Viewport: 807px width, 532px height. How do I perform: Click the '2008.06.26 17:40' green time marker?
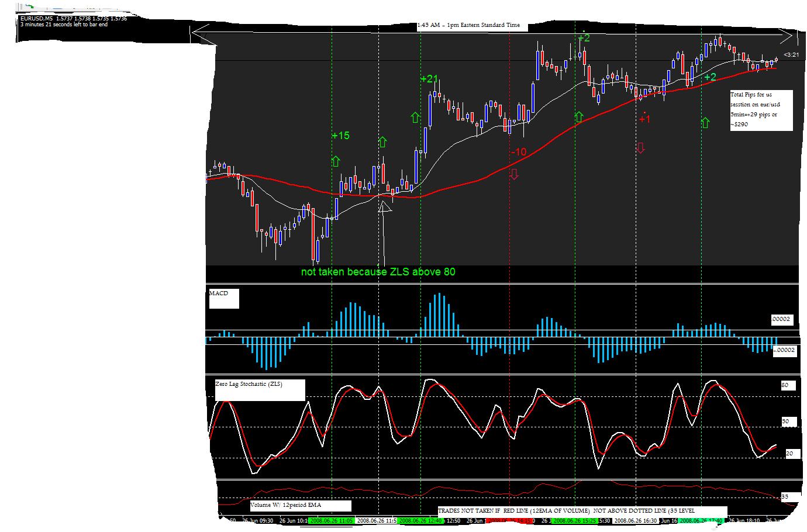point(702,520)
